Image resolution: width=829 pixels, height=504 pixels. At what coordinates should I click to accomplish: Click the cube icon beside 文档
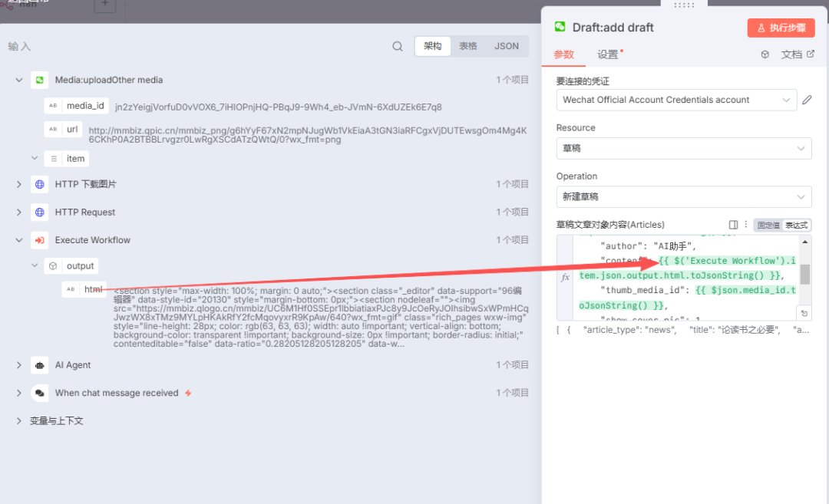(x=765, y=54)
